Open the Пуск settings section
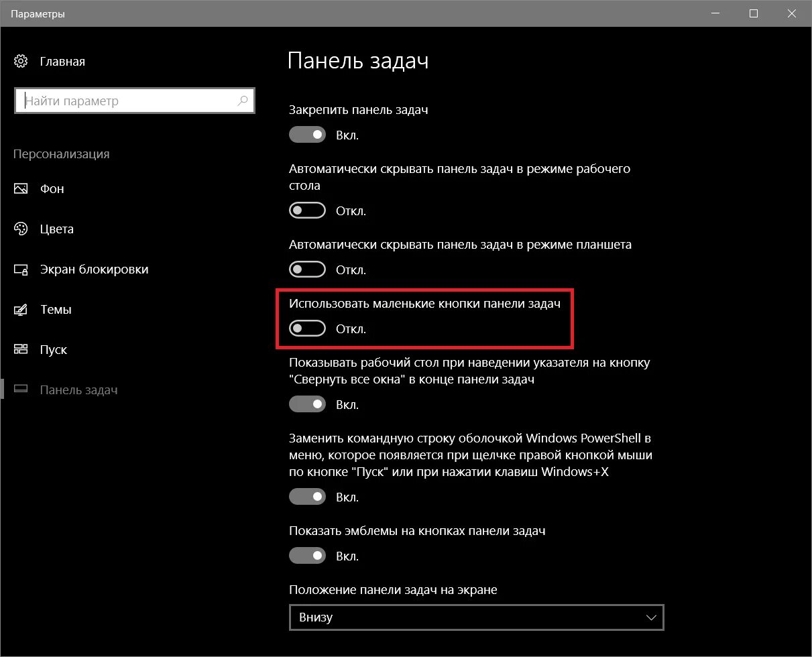This screenshot has width=812, height=657. click(x=54, y=350)
